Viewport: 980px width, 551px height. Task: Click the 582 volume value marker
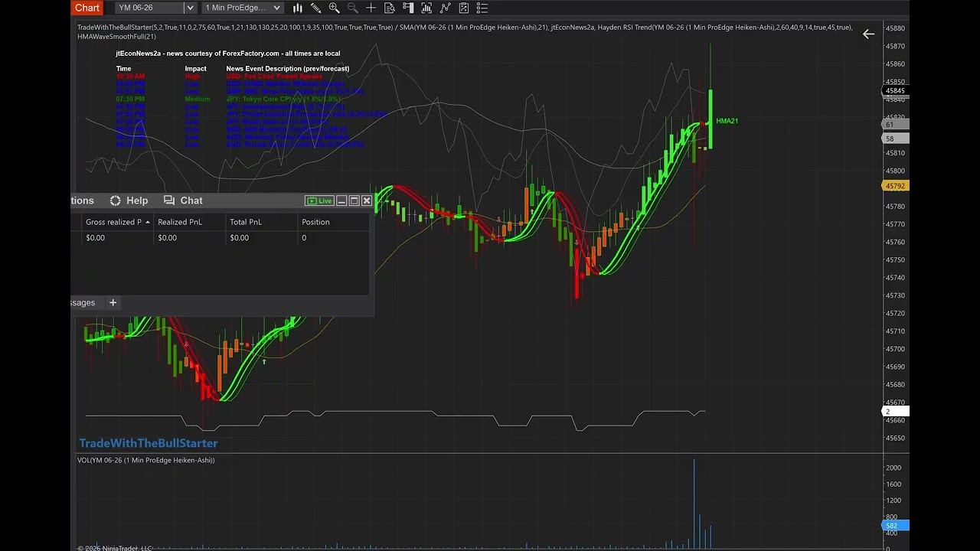click(x=896, y=526)
